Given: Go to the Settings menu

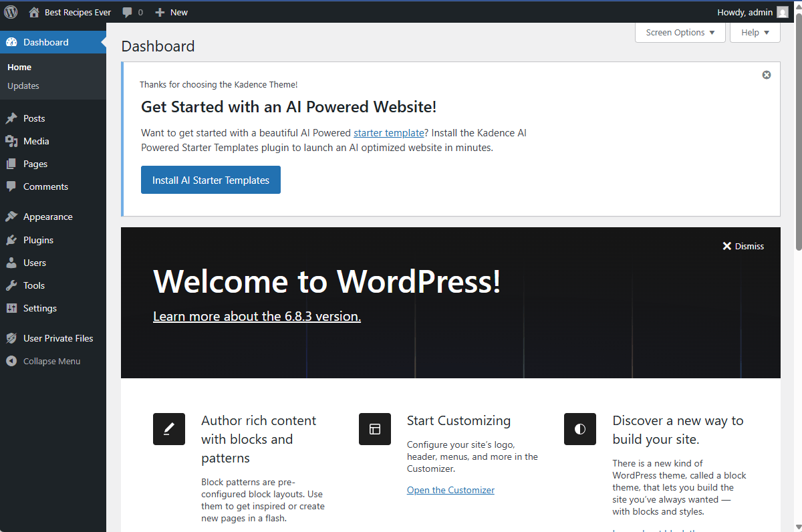Looking at the screenshot, I should point(40,308).
